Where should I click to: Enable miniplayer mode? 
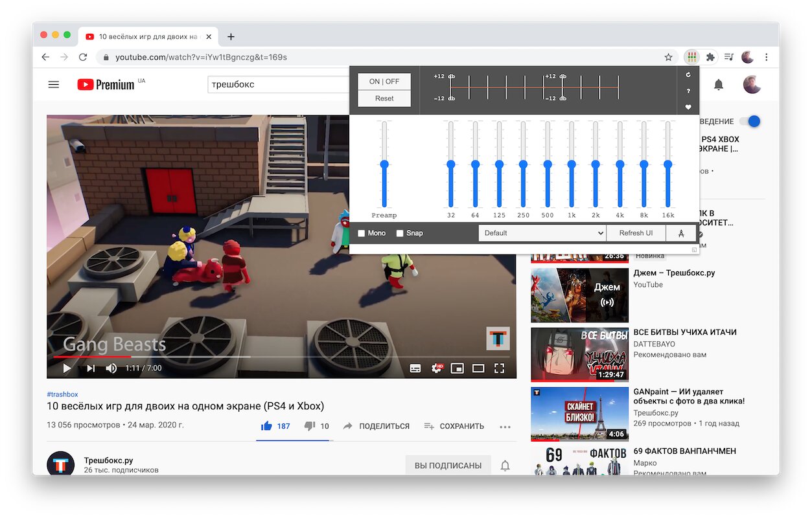(x=458, y=368)
